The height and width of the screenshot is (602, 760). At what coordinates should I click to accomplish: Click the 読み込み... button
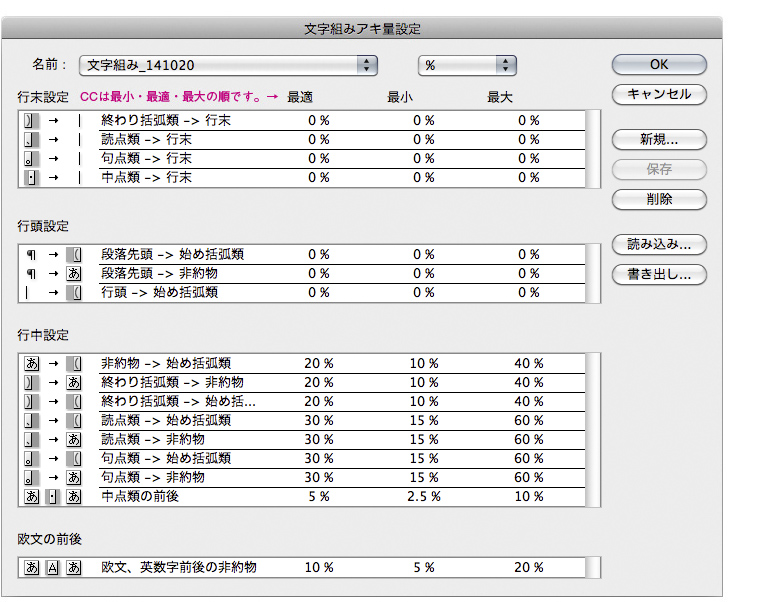[x=659, y=244]
